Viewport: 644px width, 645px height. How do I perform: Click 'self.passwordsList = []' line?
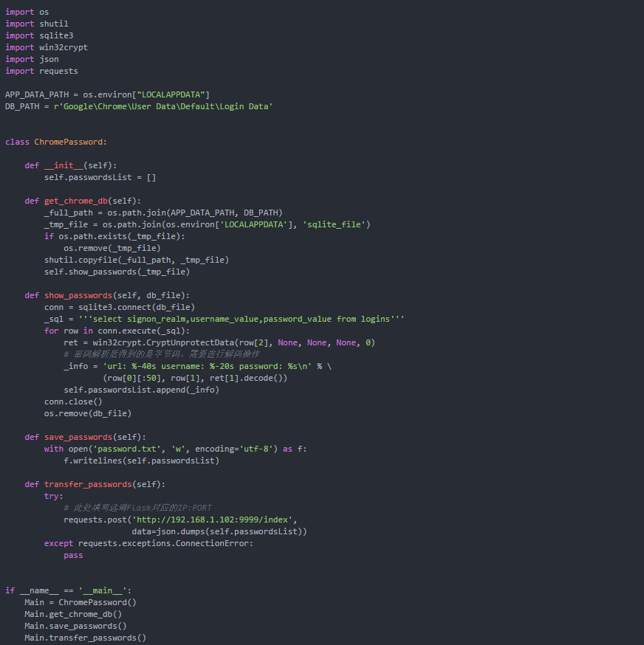(x=100, y=177)
